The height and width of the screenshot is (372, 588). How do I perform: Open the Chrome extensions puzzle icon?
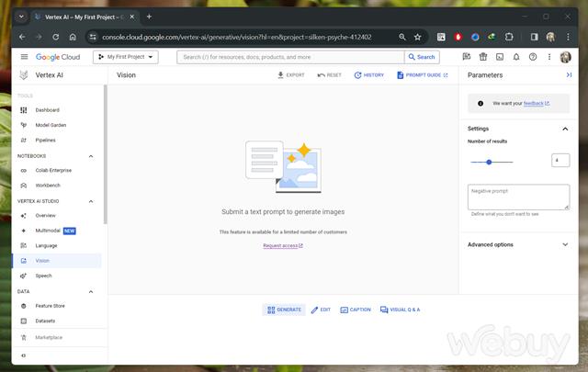tap(509, 37)
